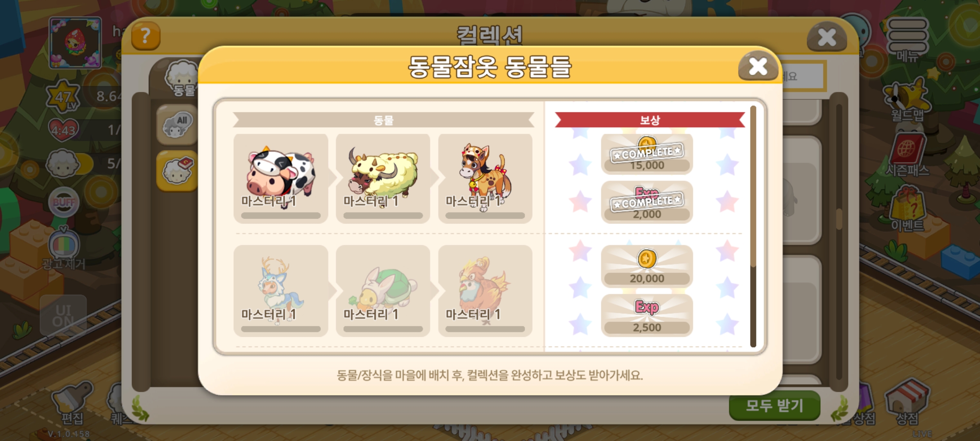Claim the 20,000 coin reward

point(647,266)
